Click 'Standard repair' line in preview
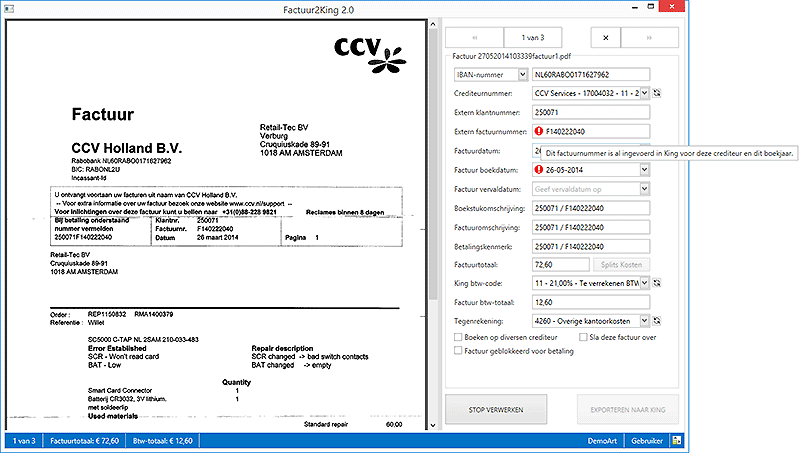Image resolution: width=800 pixels, height=453 pixels. click(x=326, y=424)
